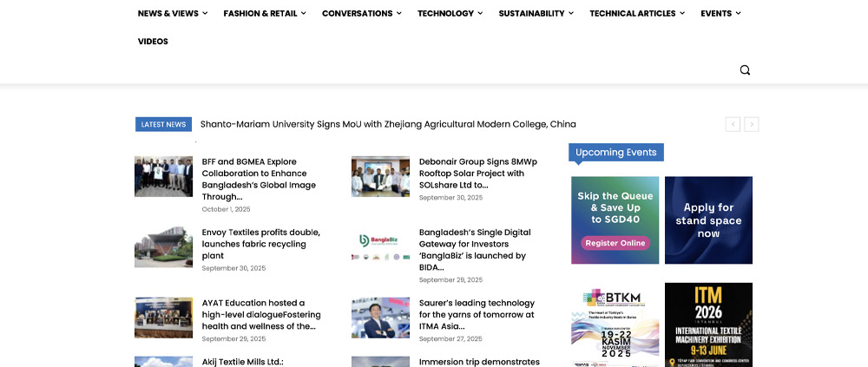Open the Videos menu item
The width and height of the screenshot is (868, 367).
[x=153, y=41]
